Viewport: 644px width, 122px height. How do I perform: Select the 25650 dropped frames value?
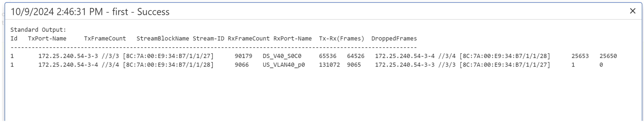pos(608,56)
